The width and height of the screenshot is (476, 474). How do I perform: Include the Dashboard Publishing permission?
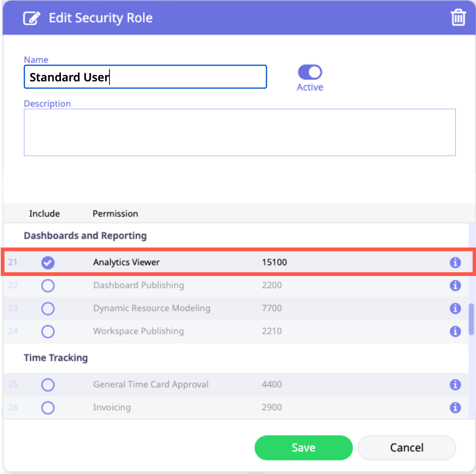tap(48, 286)
